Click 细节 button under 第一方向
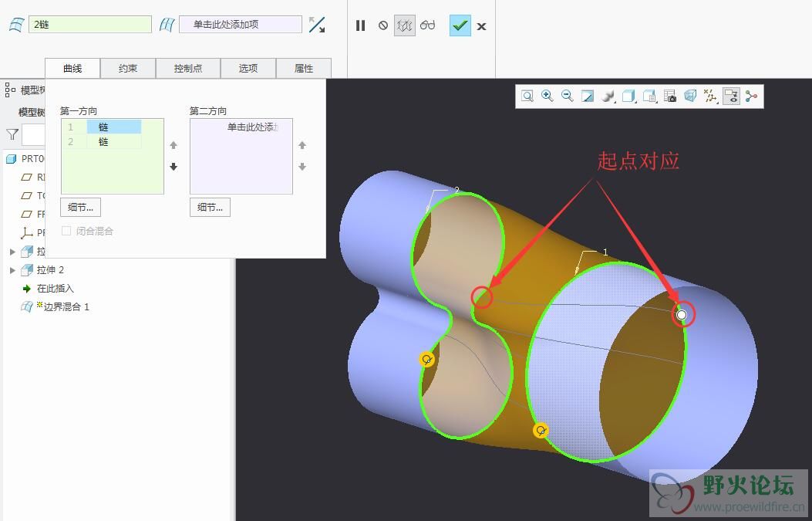The height and width of the screenshot is (521, 812). [x=81, y=208]
